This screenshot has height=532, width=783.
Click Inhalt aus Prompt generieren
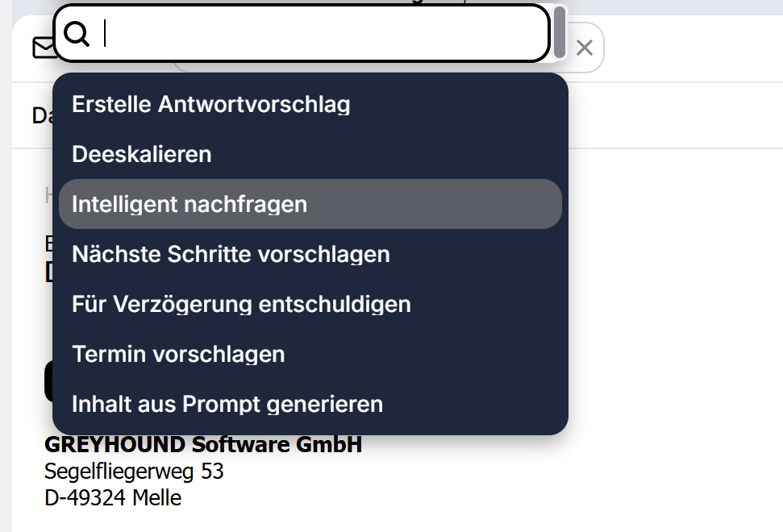click(227, 404)
